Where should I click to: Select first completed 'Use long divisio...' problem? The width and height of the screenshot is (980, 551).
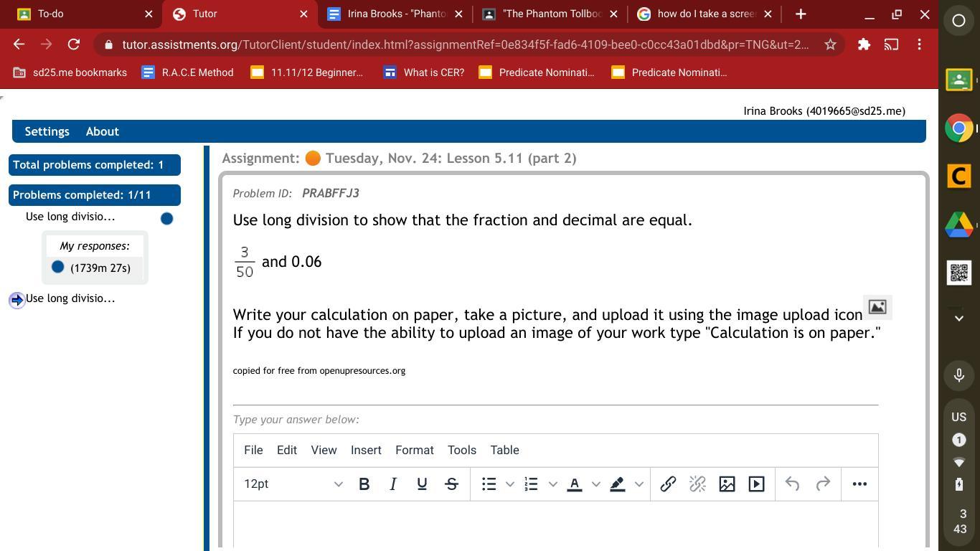70,217
